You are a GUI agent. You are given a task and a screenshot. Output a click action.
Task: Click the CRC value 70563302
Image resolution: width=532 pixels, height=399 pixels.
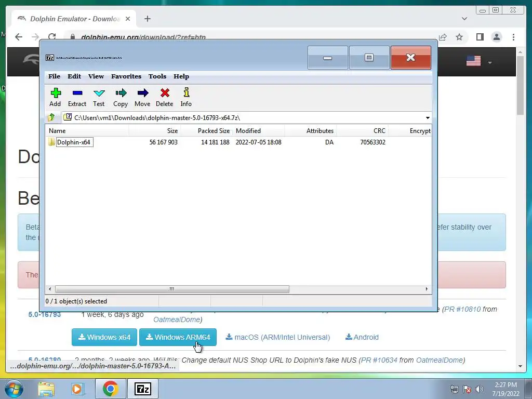[x=373, y=142]
